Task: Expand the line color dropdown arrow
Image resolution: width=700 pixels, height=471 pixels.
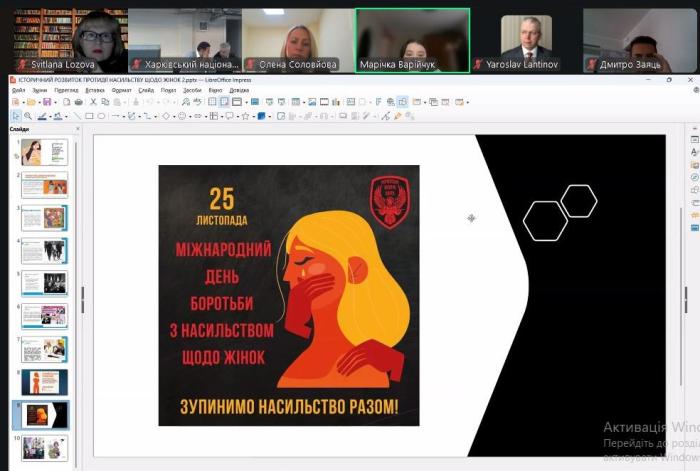Action: (52, 116)
